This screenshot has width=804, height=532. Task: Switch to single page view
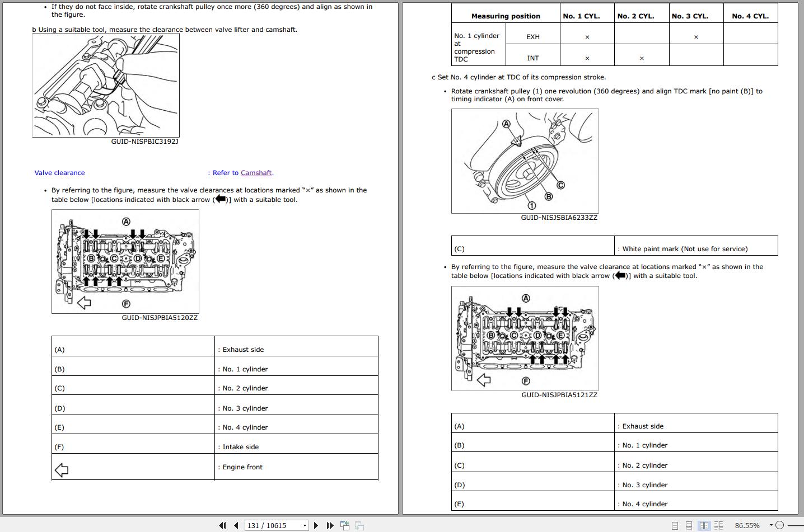click(x=675, y=525)
